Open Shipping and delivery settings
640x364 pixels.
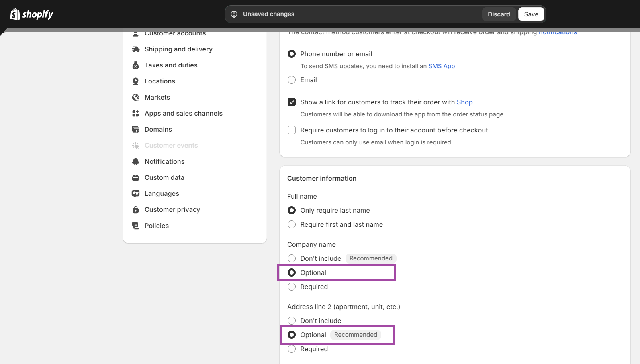click(x=178, y=49)
